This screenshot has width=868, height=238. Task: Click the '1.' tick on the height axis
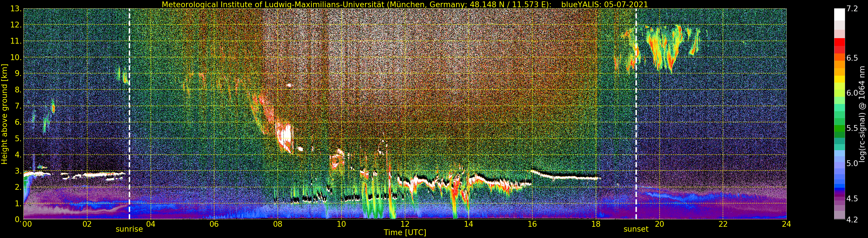click(18, 203)
